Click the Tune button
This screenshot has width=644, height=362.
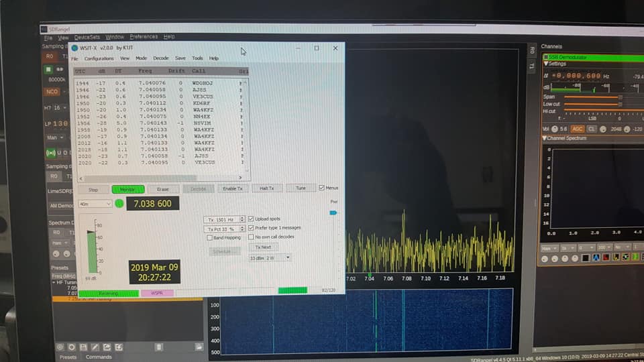point(301,188)
